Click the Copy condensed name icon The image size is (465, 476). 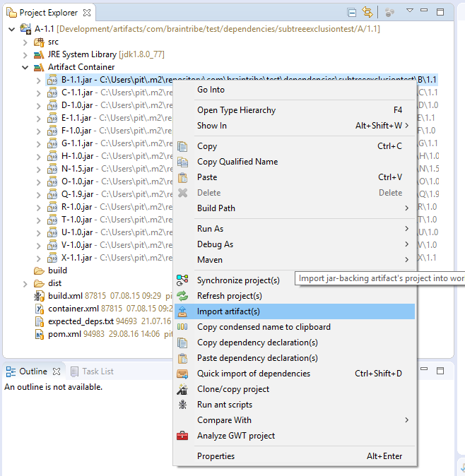pos(182,327)
